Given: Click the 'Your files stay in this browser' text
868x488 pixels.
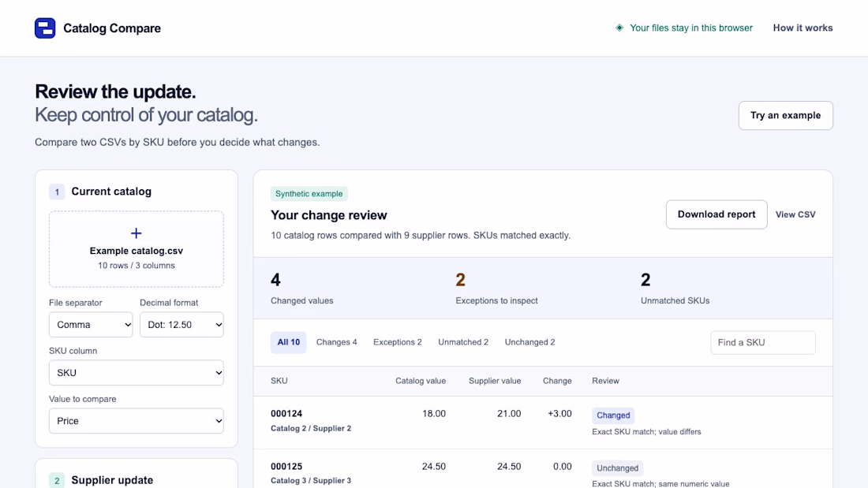Looking at the screenshot, I should click(691, 28).
